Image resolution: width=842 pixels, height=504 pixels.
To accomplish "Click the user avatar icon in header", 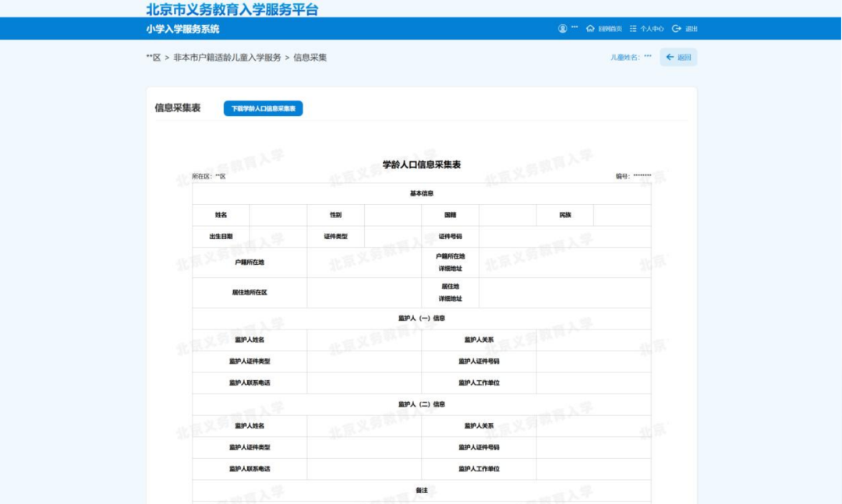I will (562, 29).
